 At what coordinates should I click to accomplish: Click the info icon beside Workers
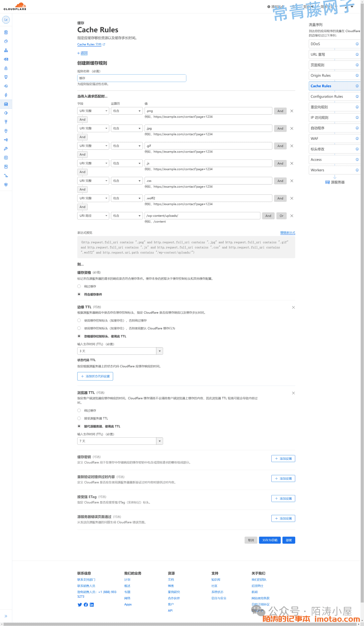point(357,170)
